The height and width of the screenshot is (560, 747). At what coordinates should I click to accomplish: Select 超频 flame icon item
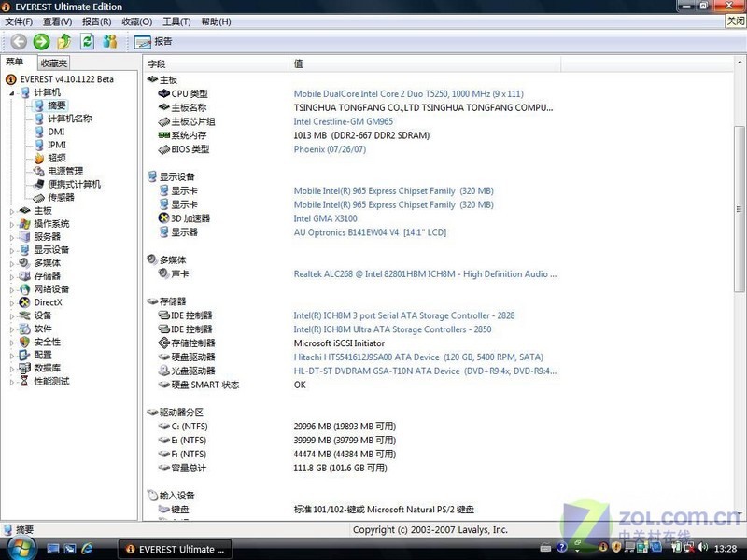[x=39, y=158]
